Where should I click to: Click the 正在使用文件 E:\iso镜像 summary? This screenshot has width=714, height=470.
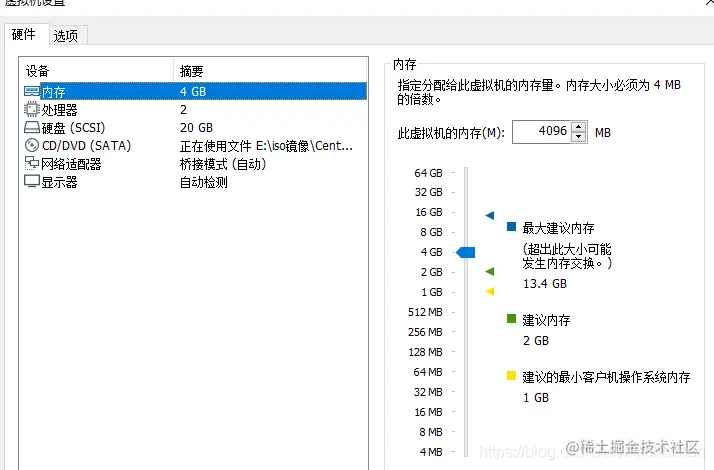(266, 146)
